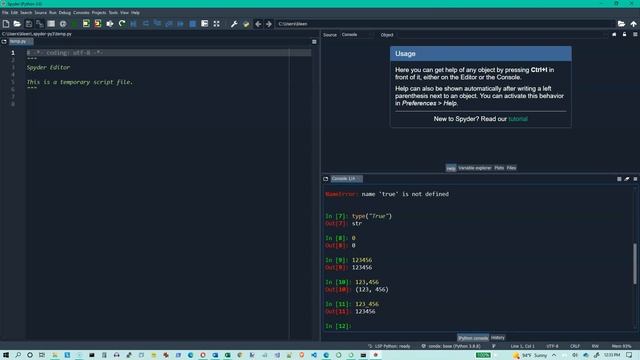The image size is (640, 360).
Task: Clear console variables with eraser icon
Action: pyautogui.click(x=627, y=179)
